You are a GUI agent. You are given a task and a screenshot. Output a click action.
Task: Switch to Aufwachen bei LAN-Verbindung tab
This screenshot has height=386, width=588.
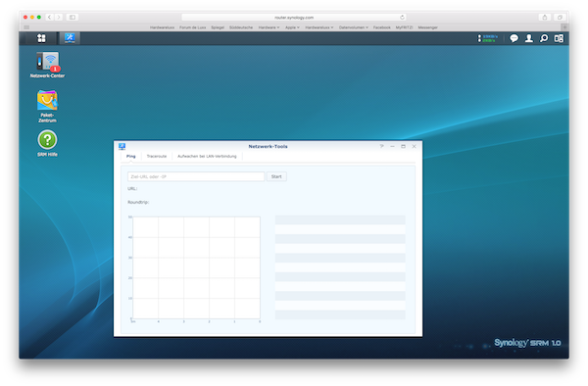point(207,156)
